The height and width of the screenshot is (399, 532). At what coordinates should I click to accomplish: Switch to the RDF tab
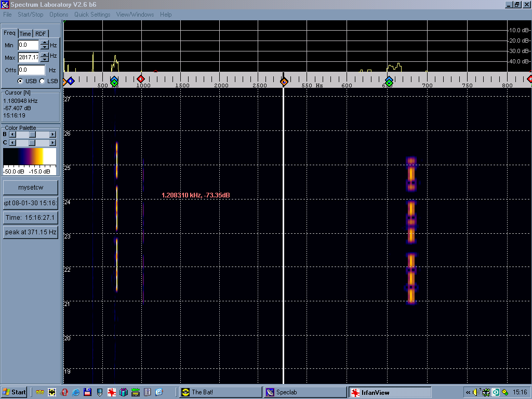tap(41, 34)
